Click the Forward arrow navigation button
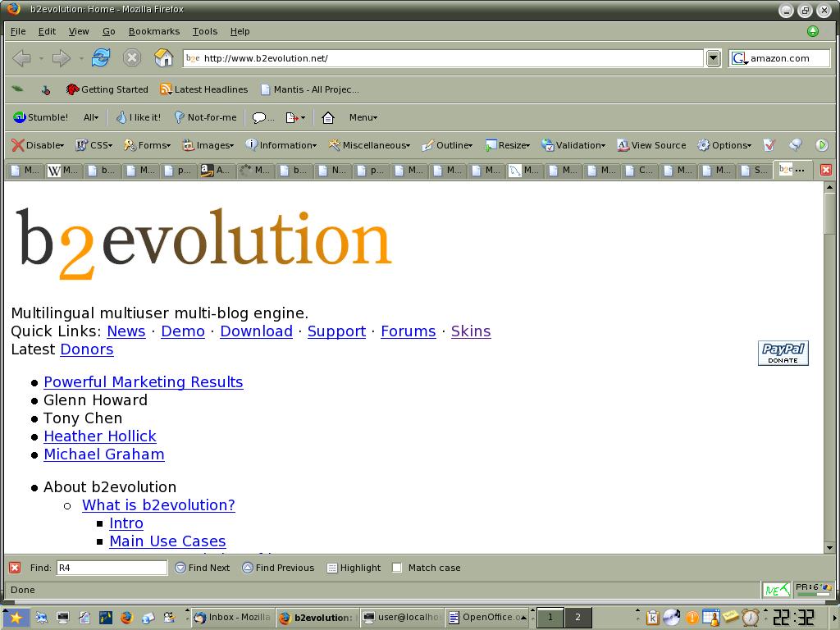 click(x=61, y=58)
